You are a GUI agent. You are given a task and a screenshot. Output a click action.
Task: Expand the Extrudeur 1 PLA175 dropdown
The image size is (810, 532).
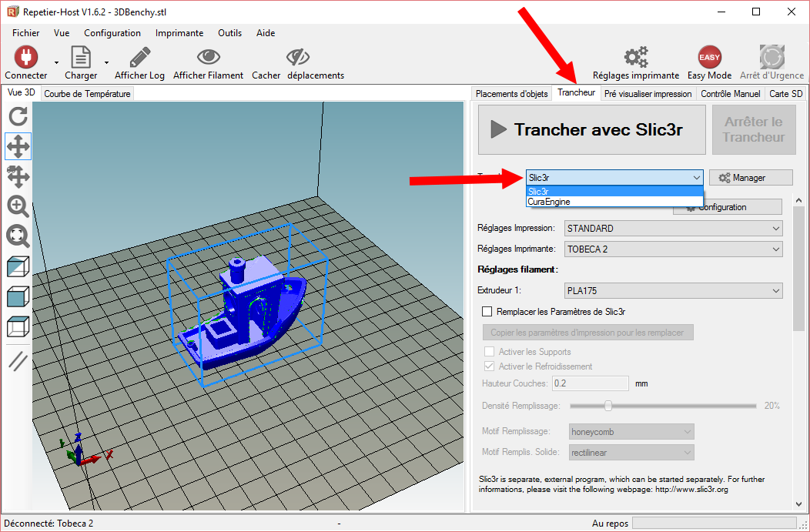[673, 291]
